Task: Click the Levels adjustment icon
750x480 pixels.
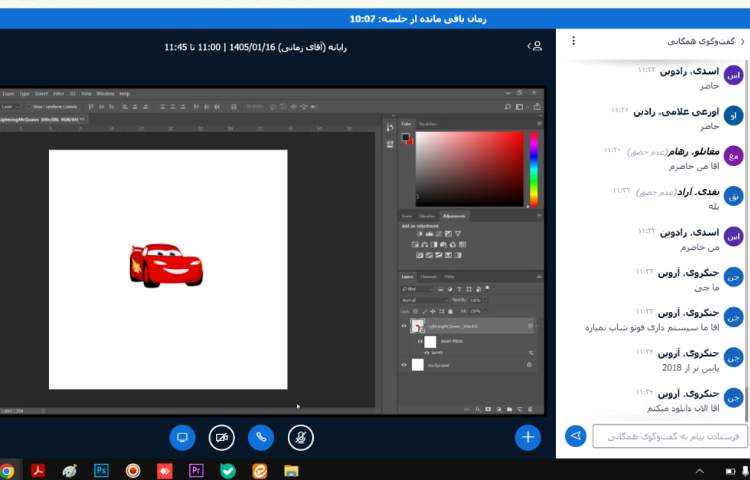Action: pos(430,234)
